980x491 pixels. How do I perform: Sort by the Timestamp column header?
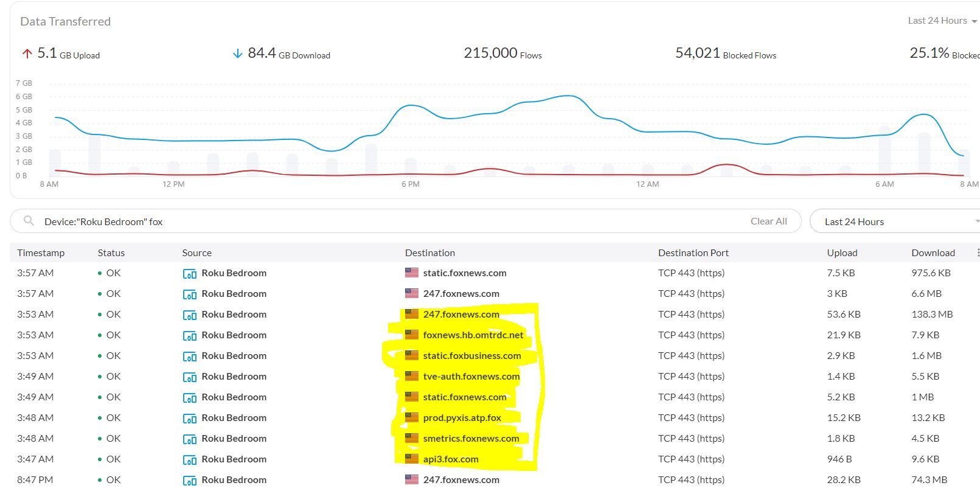pos(41,252)
